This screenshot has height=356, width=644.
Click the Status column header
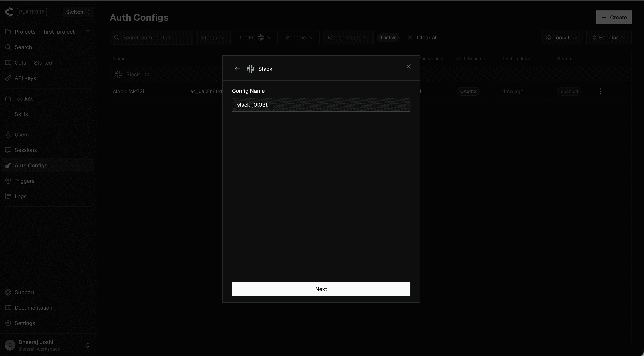(x=564, y=59)
